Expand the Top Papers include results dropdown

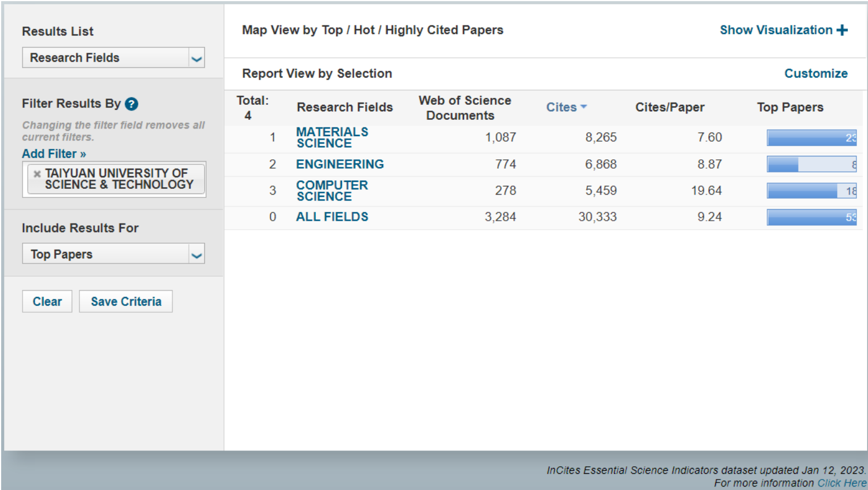[197, 254]
